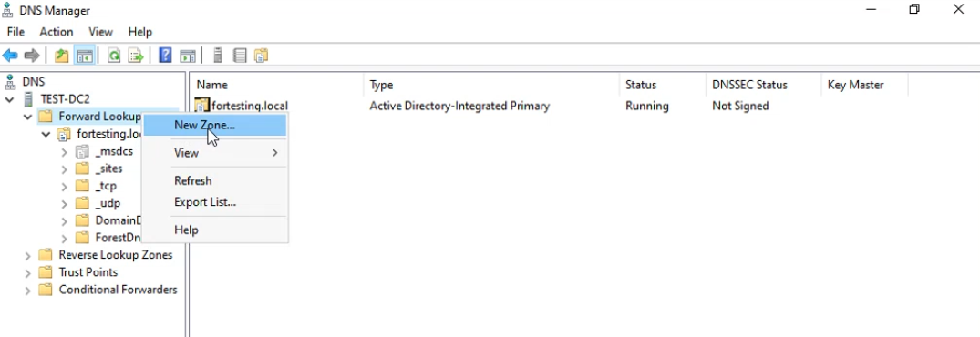
Task: Expand the Conditional Forwarders node
Action: 27,291
